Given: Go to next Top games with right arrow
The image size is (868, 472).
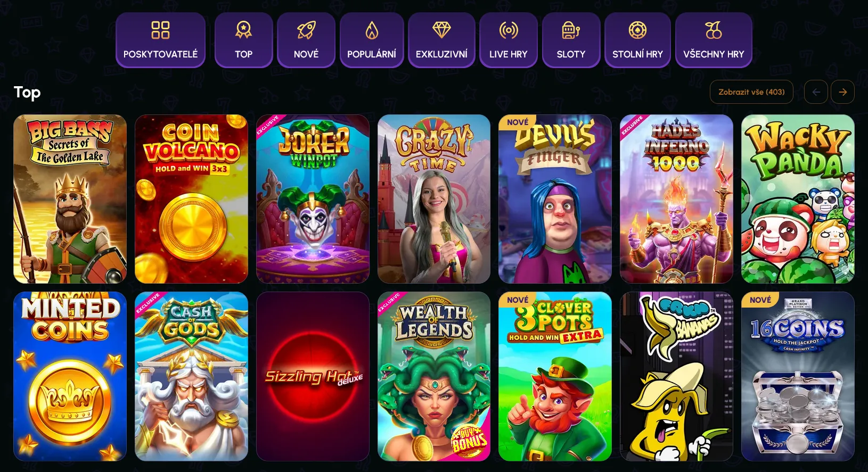Looking at the screenshot, I should [x=842, y=92].
